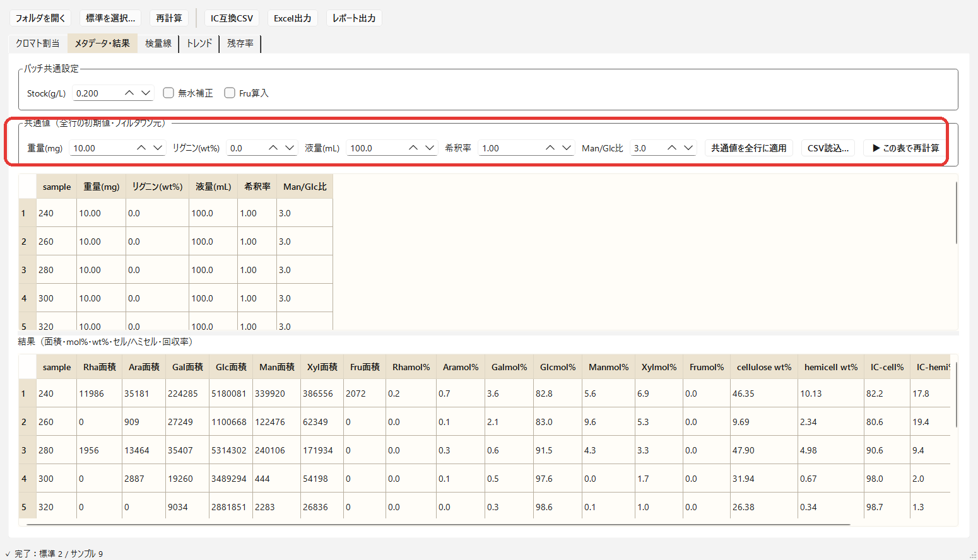Screen dimensions: 978x560
Task: Go to the トレンド tab
Action: pos(199,44)
